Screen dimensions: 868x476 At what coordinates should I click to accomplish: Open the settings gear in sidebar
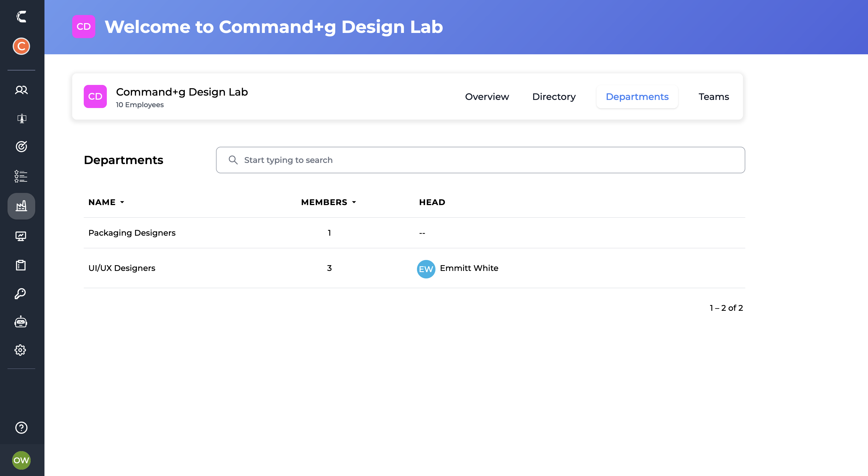pos(20,350)
